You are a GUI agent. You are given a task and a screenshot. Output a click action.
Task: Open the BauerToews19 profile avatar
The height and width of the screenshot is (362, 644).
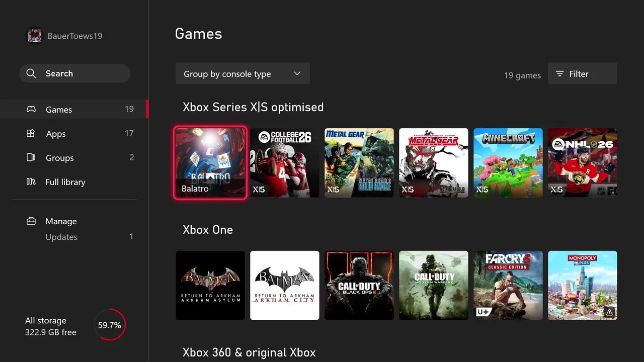[x=35, y=36]
